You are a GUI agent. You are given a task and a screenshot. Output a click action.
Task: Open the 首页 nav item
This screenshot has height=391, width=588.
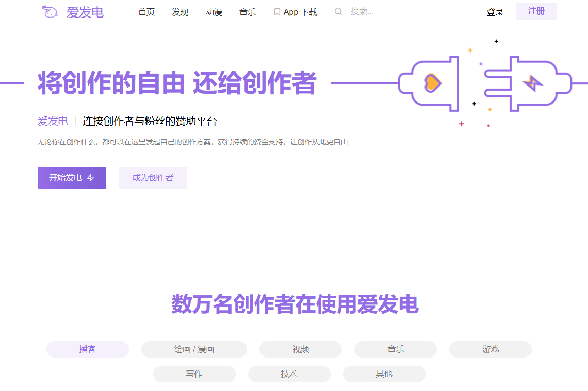pos(146,12)
